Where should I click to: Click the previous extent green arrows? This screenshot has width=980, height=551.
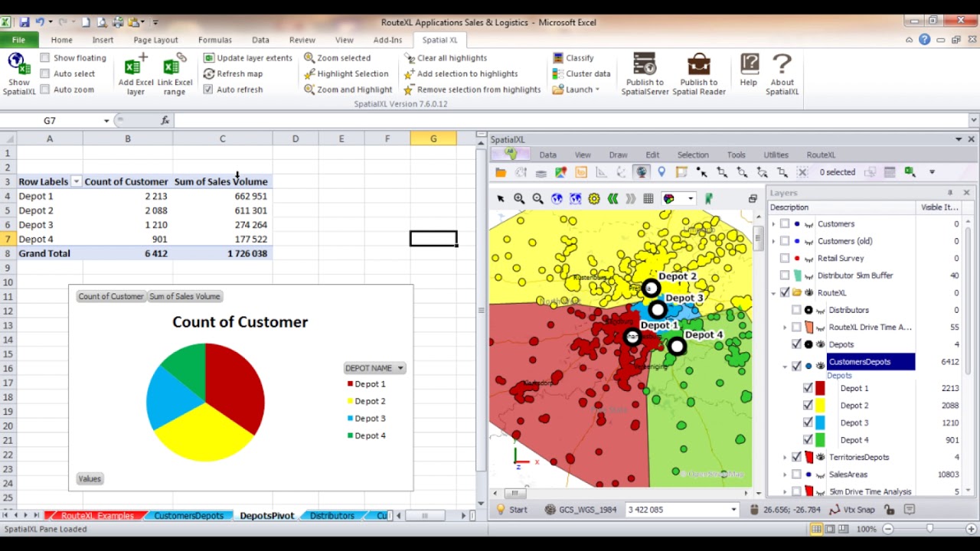[612, 199]
